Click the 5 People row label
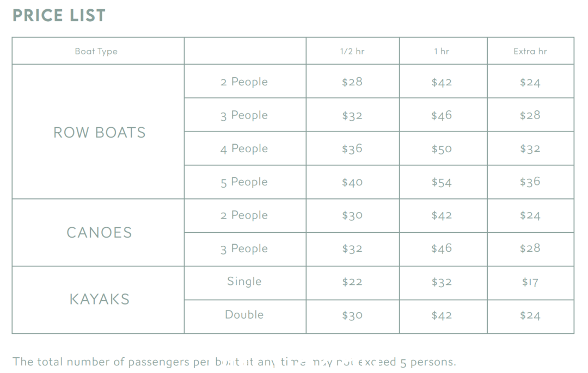The height and width of the screenshot is (373, 588). tap(244, 182)
